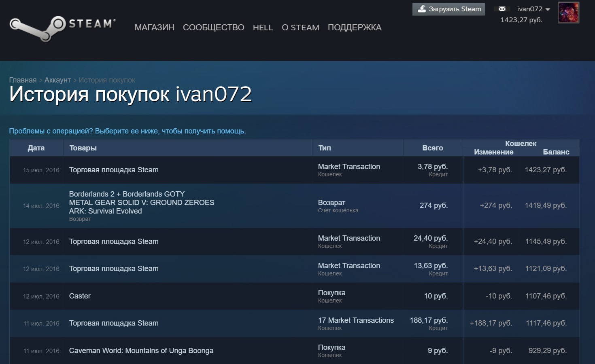
Task: Click the 3,78 руб. total amount
Action: (x=433, y=167)
